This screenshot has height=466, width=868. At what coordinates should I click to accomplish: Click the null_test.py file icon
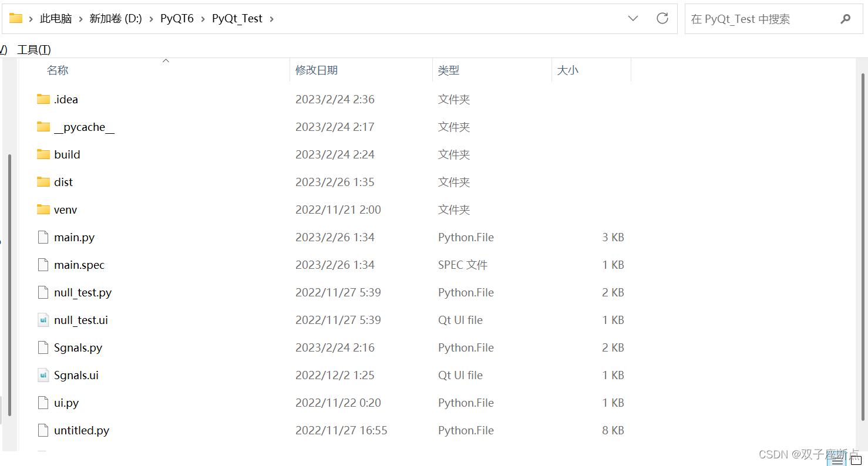(43, 292)
